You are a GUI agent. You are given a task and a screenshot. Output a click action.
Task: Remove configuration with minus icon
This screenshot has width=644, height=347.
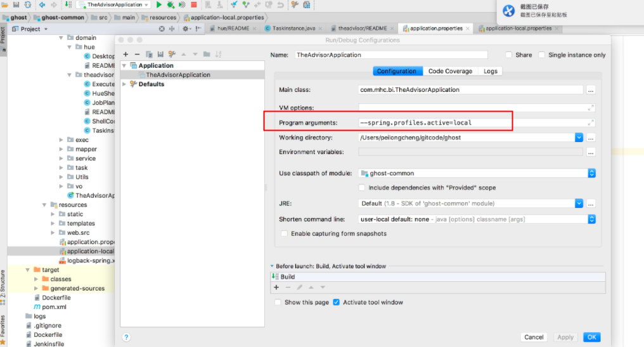137,55
